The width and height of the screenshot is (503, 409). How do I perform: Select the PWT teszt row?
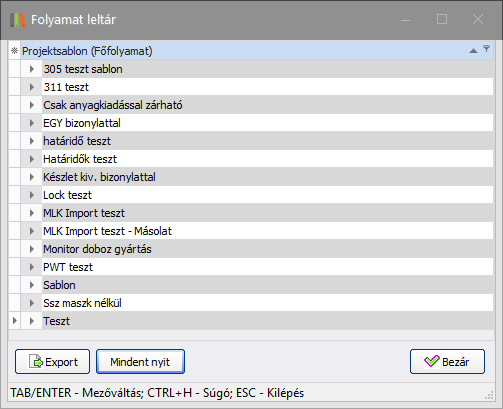[267, 267]
